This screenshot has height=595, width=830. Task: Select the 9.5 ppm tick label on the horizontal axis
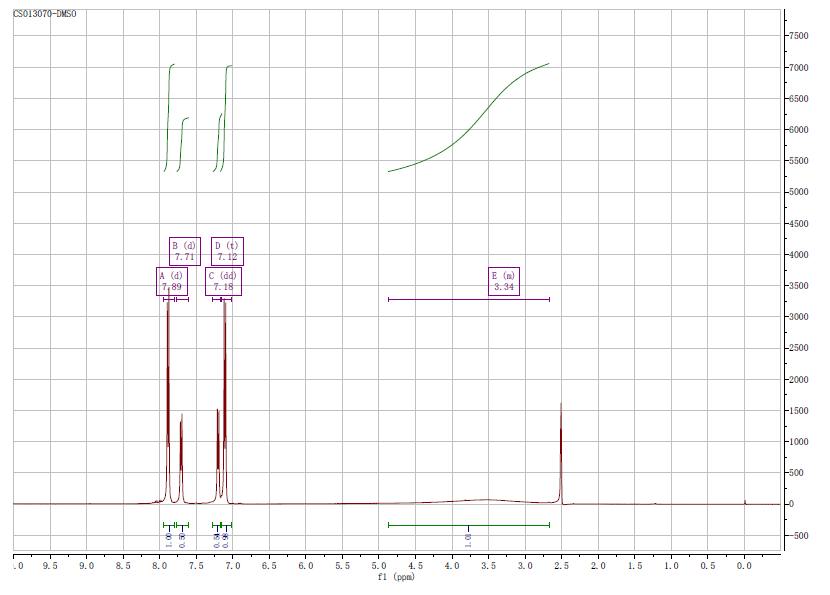(x=50, y=566)
